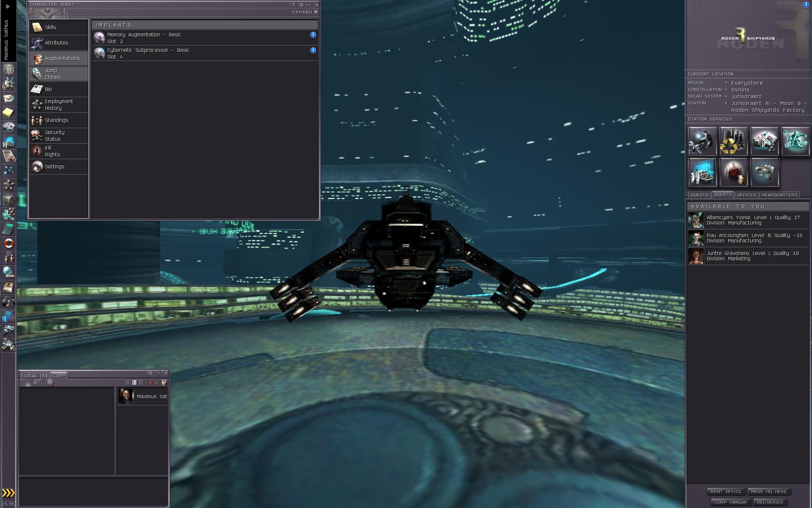
Task: Open the repair shop wrench service icon
Action: pyautogui.click(x=702, y=141)
